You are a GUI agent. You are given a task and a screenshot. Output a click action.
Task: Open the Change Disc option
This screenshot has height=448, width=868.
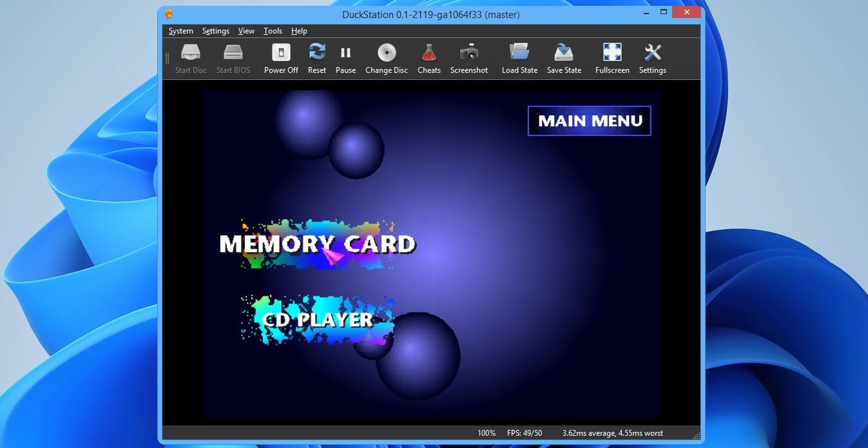click(x=387, y=59)
